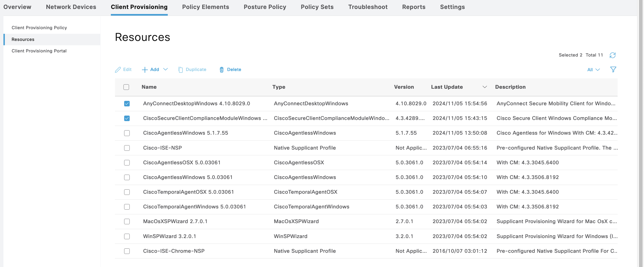Click the Duplicate copy icon
Screen dimensions: 644x267
180,70
